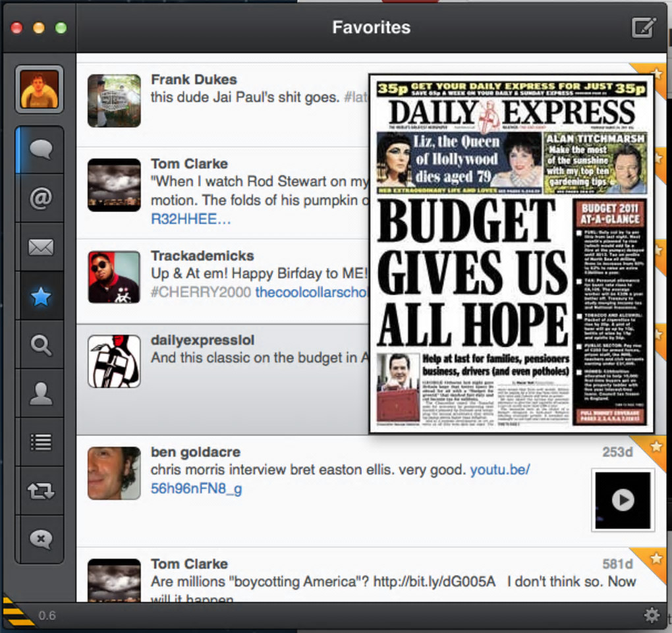Open the youtu.be link in ben goldacre's tweet
The width and height of the screenshot is (672, 633).
pyautogui.click(x=499, y=470)
